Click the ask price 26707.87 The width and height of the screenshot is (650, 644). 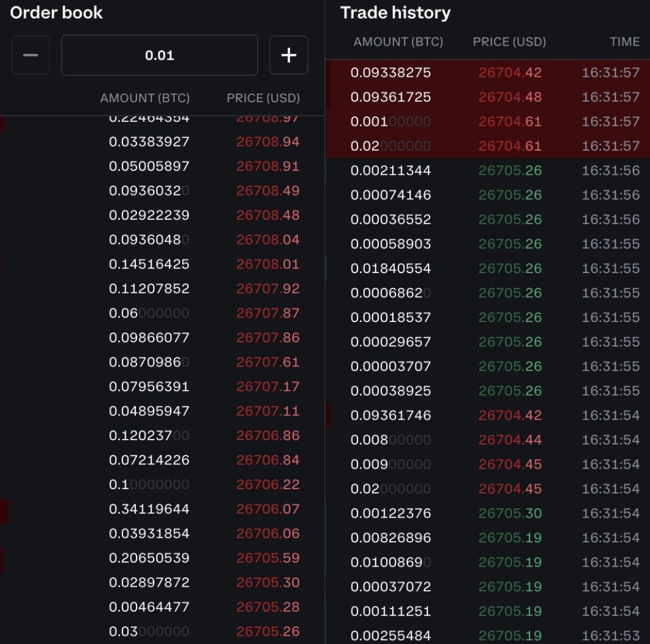coord(268,313)
